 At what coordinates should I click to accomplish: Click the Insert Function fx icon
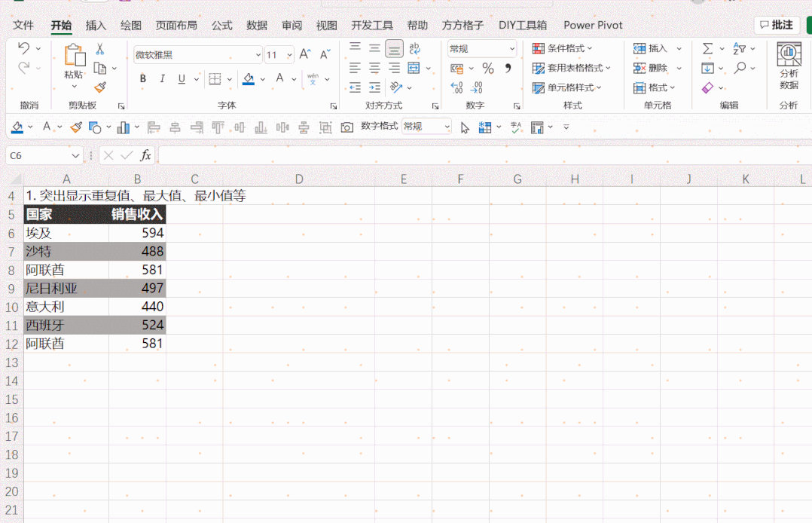pos(145,155)
